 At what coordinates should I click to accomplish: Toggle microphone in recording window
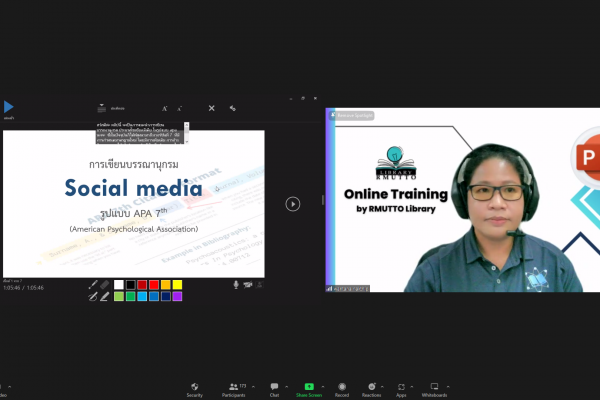pyautogui.click(x=236, y=284)
